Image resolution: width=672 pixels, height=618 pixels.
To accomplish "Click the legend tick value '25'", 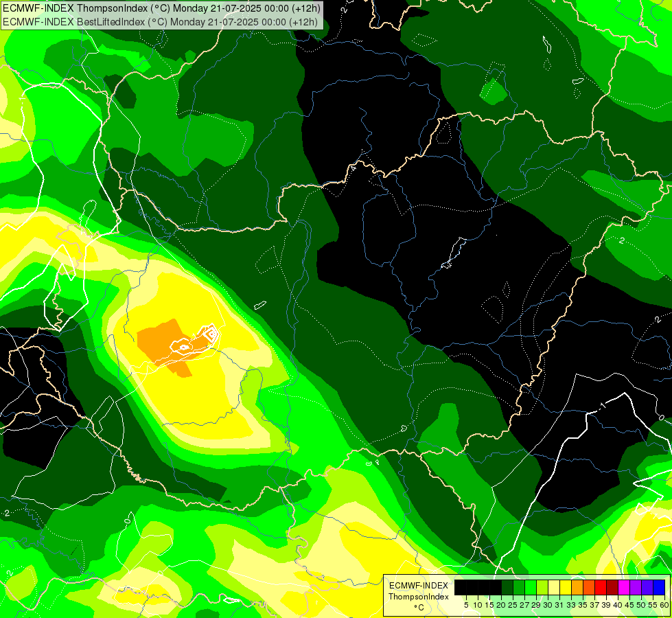I will pos(513,605).
